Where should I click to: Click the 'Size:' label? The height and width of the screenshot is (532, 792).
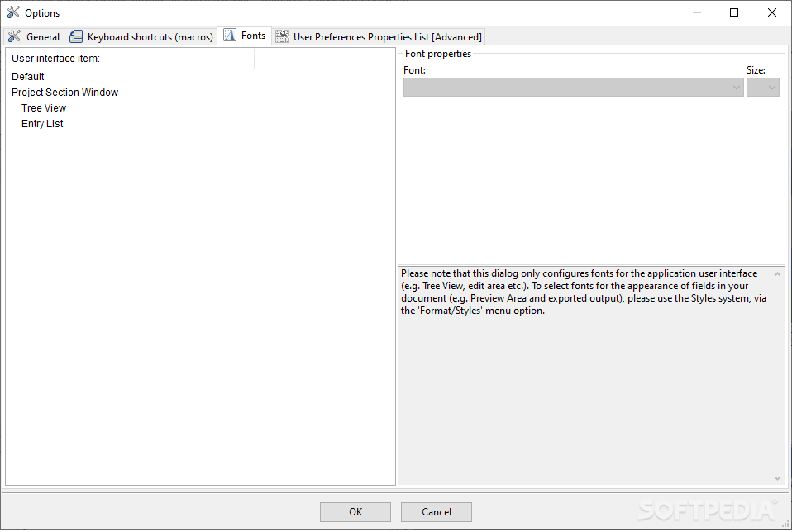[756, 70]
